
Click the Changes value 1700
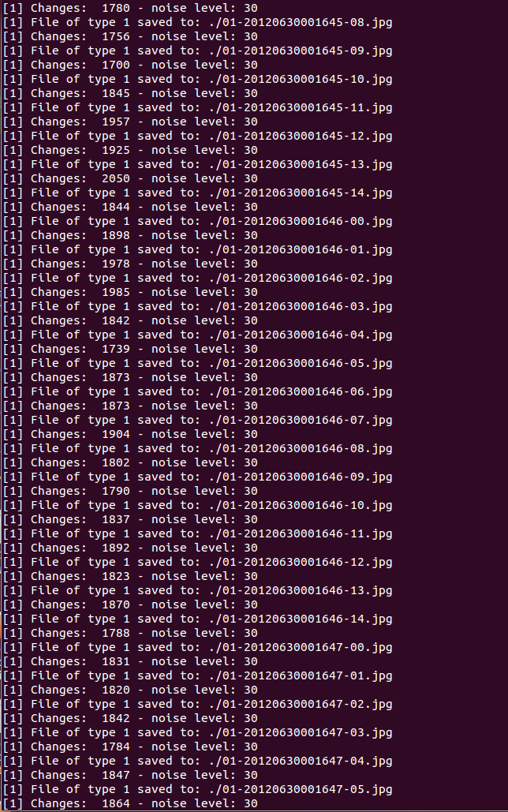(x=116, y=65)
